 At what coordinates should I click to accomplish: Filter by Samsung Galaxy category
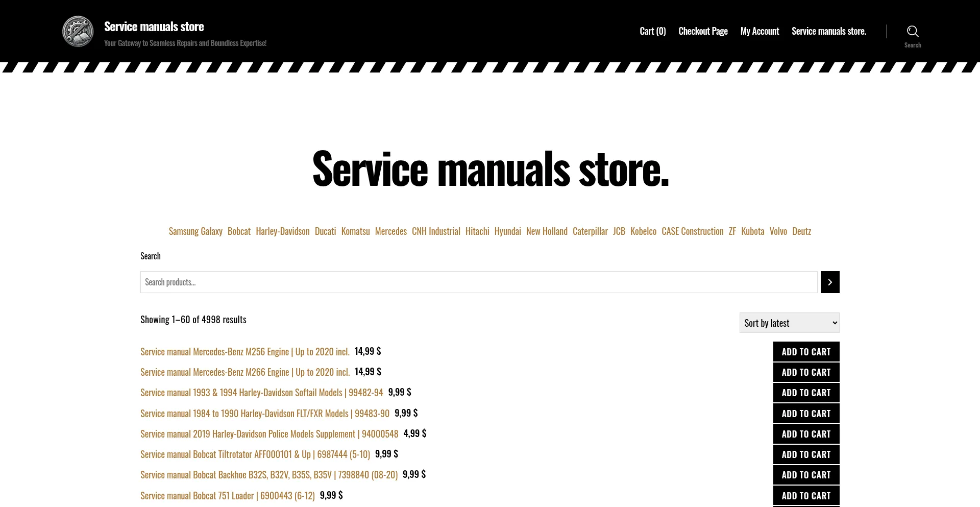tap(195, 231)
